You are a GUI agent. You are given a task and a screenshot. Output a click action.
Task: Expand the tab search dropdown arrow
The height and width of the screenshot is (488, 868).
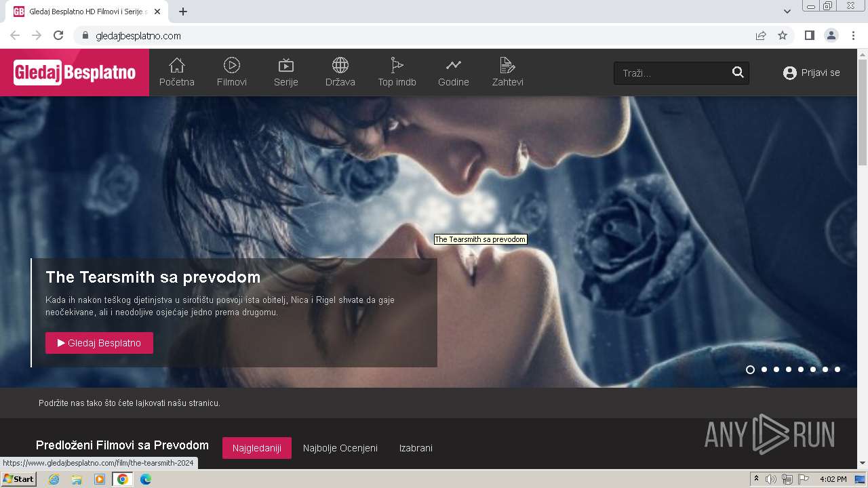click(x=787, y=12)
